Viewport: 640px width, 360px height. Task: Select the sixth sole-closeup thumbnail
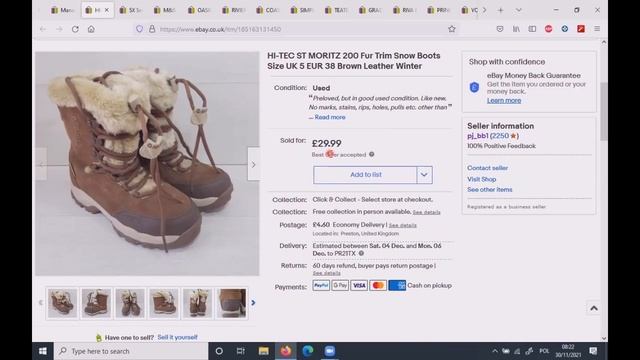click(231, 303)
